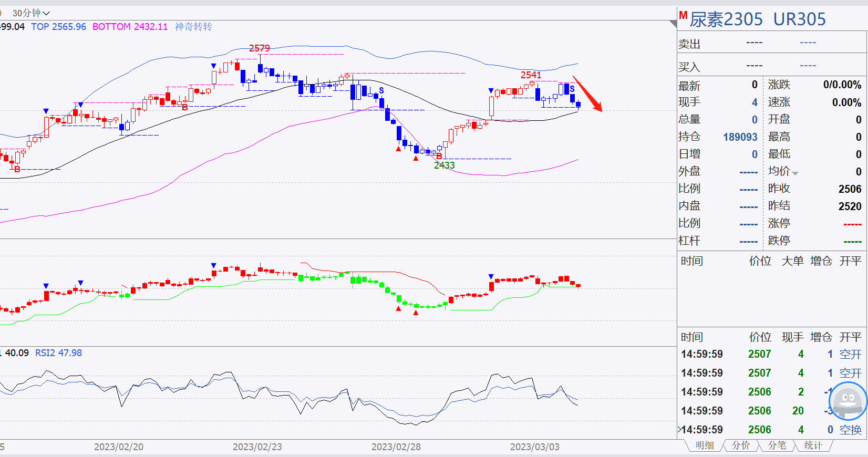Click the red up-triangle marker near 2433 low
Image resolution: width=868 pixels, height=457 pixels.
click(416, 158)
